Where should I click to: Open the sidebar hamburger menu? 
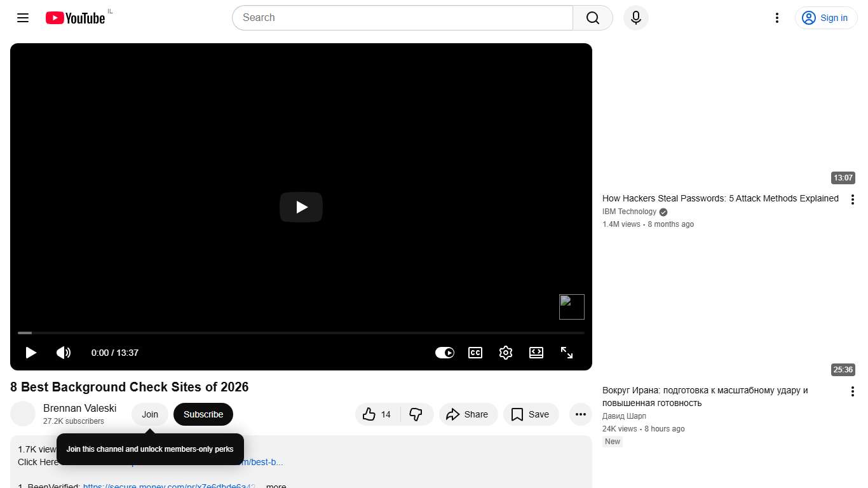[22, 18]
